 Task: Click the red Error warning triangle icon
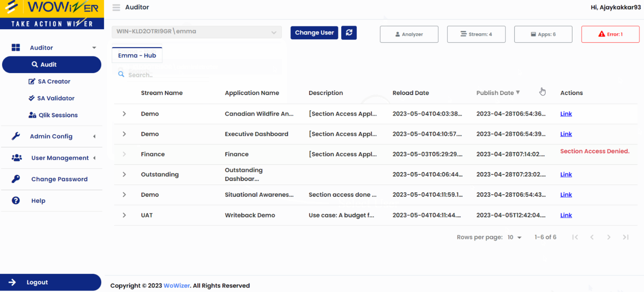(602, 34)
